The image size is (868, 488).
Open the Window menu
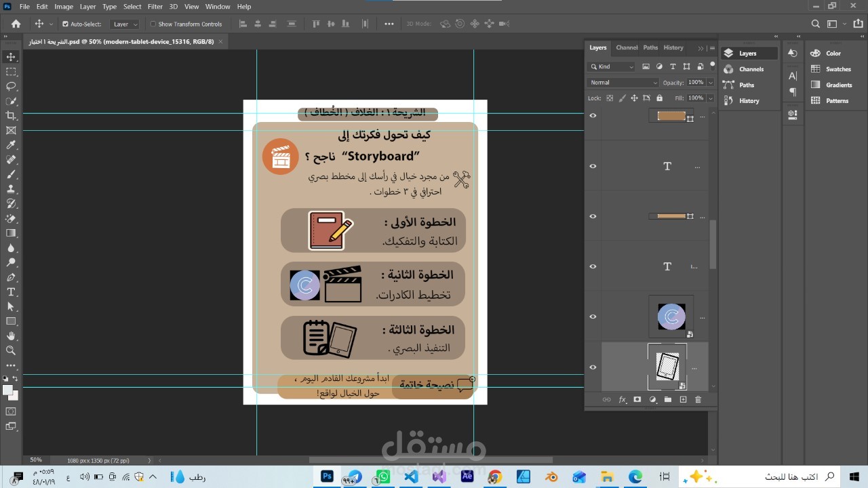(x=218, y=6)
